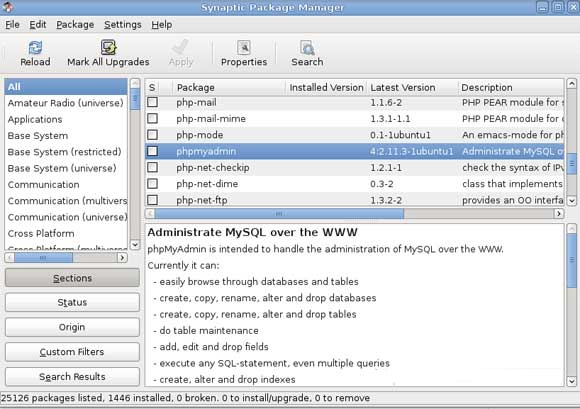
Task: Toggle the php-net-ftp status checkbox
Action: (x=152, y=200)
